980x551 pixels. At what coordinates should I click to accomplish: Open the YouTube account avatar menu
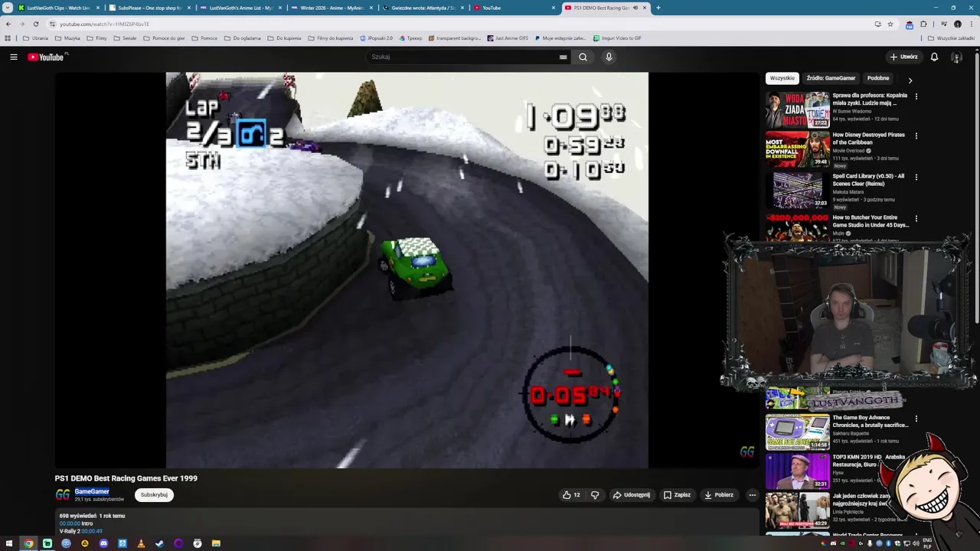tap(956, 57)
